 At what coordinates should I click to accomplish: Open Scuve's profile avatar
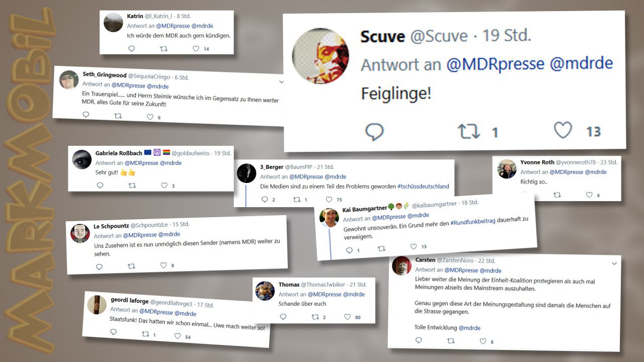pyautogui.click(x=320, y=55)
